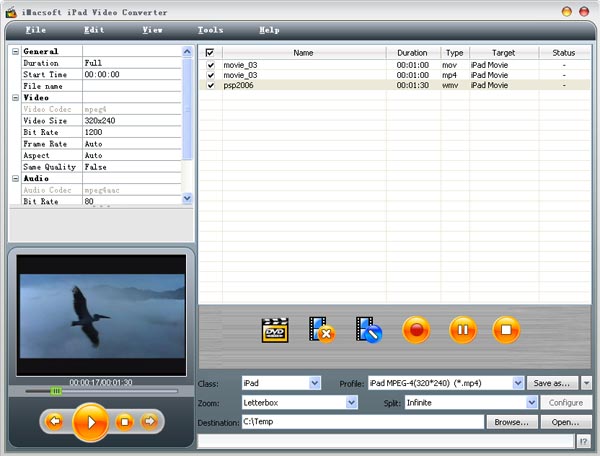
Task: Pause conversion with the orange pause button
Action: pyautogui.click(x=463, y=330)
